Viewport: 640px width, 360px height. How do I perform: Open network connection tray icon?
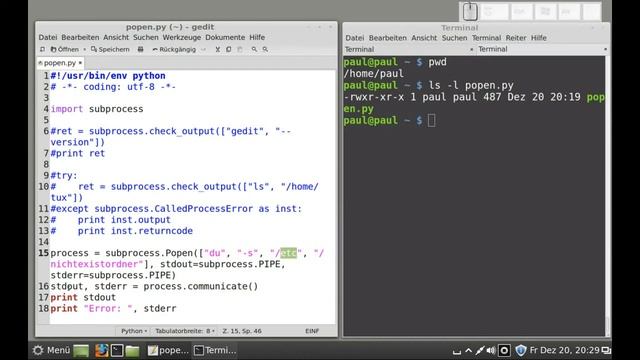click(x=480, y=351)
